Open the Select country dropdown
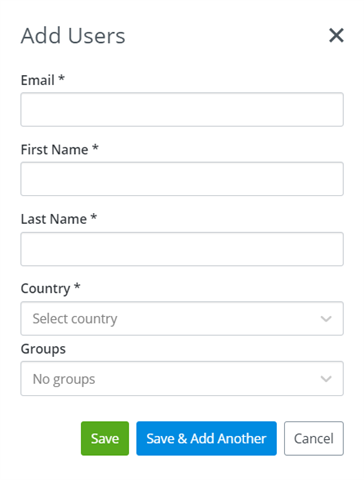The height and width of the screenshot is (480, 364). coord(182,318)
